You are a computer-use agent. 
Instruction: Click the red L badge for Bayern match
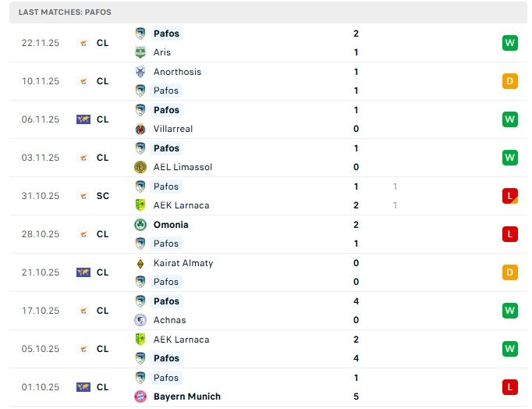pyautogui.click(x=510, y=387)
